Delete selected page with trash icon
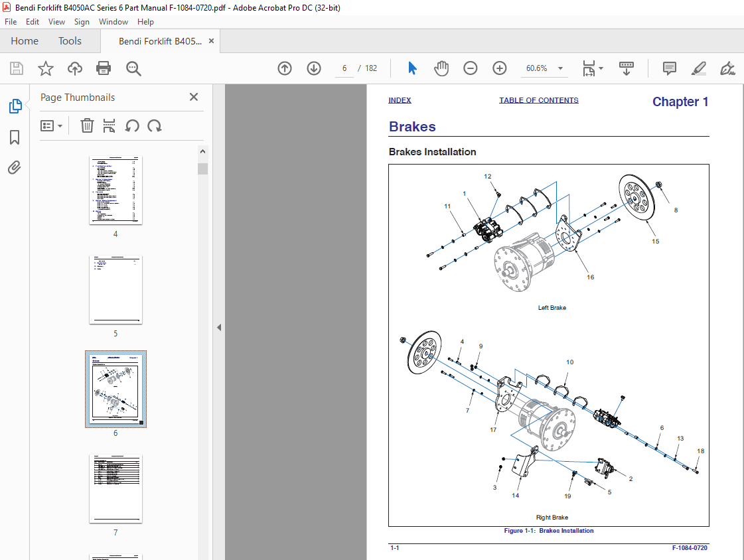 pos(87,125)
